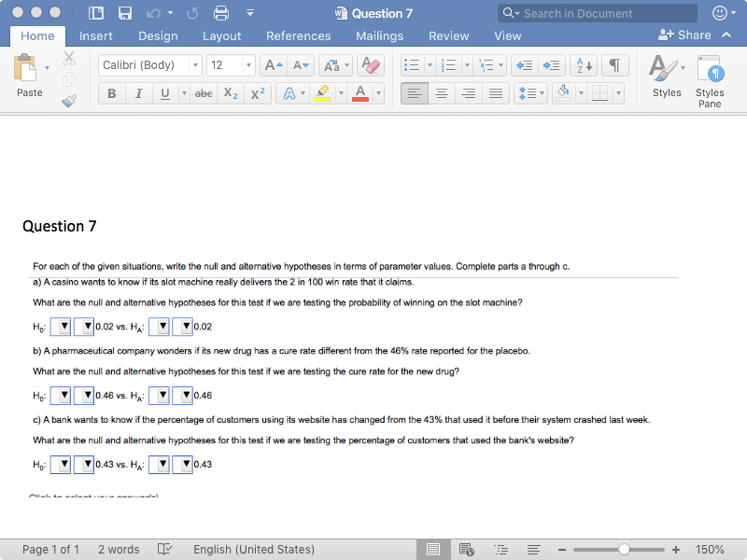Enable justified text alignment
Screen dimensions: 747x560
pyautogui.click(x=495, y=92)
